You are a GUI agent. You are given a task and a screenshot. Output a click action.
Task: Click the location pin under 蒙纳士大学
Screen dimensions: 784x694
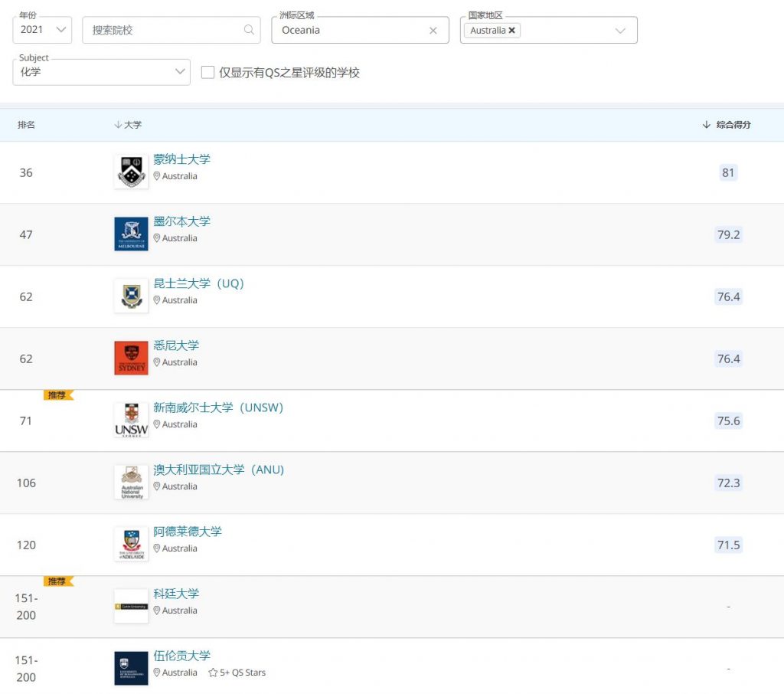156,176
